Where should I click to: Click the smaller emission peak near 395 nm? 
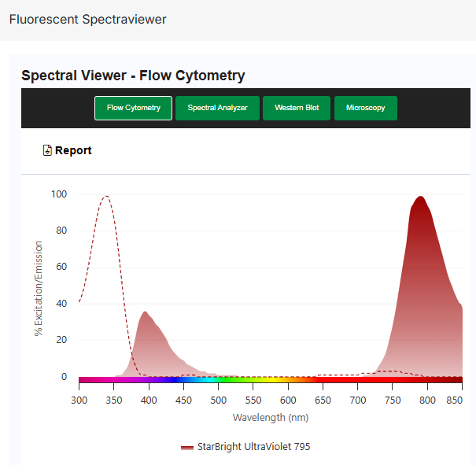[x=145, y=313]
